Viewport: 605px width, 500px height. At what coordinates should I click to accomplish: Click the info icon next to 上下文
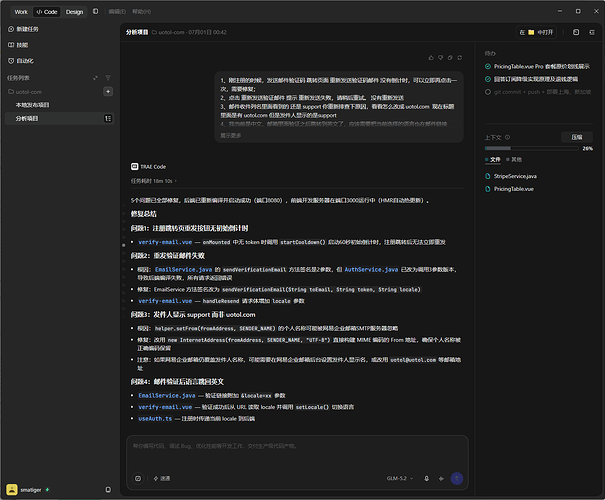(507, 137)
